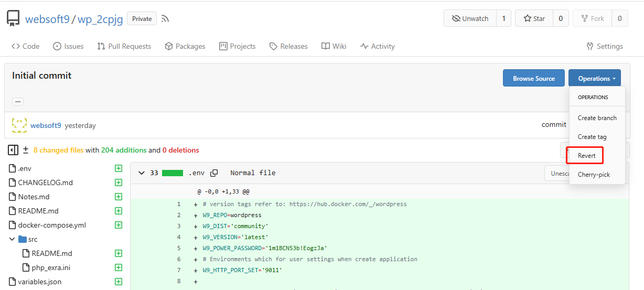Click the expand/collapse all diffs icon
This screenshot has height=290, width=644.
pyautogui.click(x=26, y=151)
